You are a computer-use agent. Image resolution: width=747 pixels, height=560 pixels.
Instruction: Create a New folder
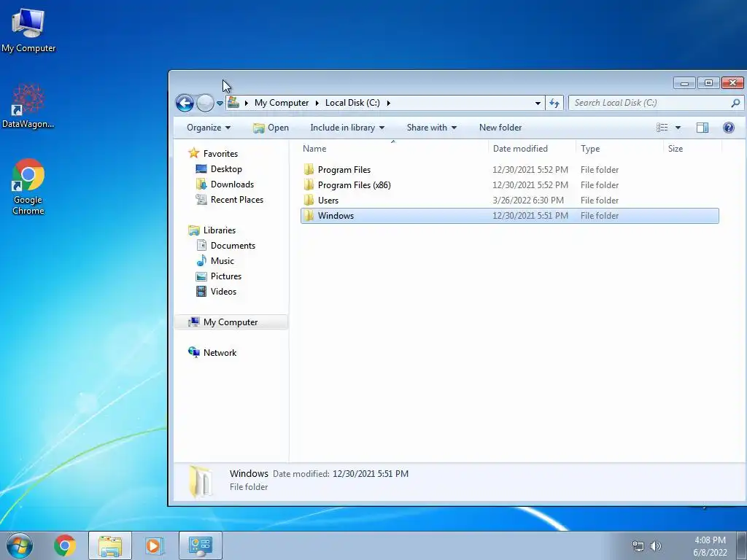click(500, 128)
